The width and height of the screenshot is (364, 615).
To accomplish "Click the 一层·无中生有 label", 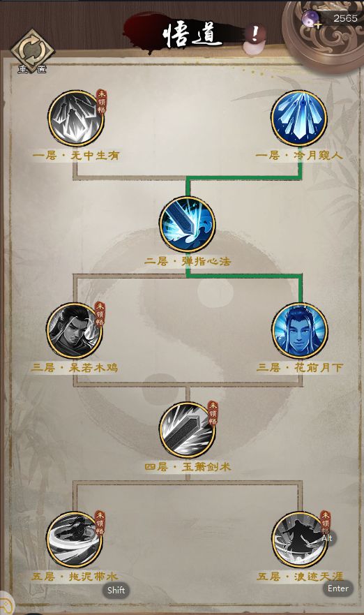I will pyautogui.click(x=76, y=156).
